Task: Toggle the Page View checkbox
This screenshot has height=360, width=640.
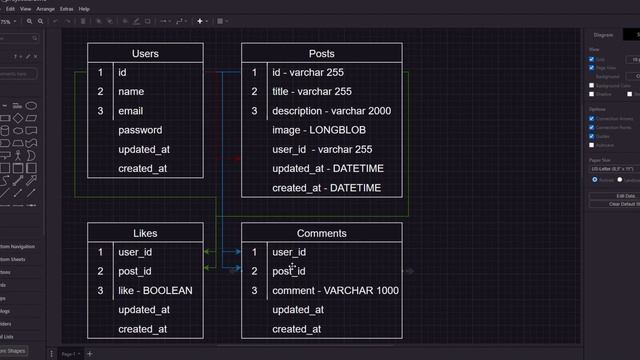Action: 591,68
